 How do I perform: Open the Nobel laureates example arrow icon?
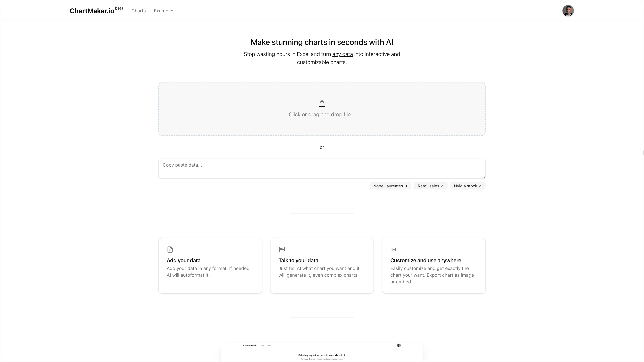click(406, 186)
